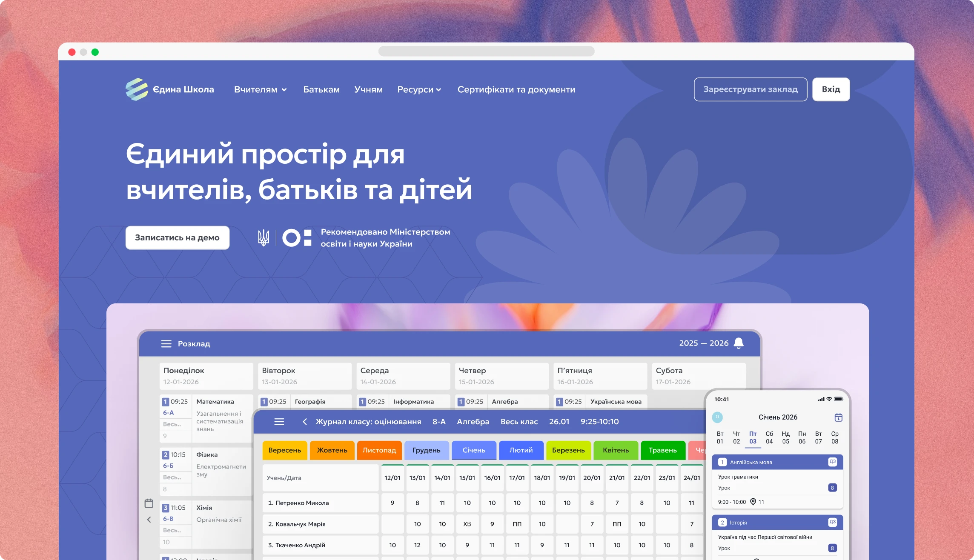Select the Січень month tab
974x560 pixels.
474,450
